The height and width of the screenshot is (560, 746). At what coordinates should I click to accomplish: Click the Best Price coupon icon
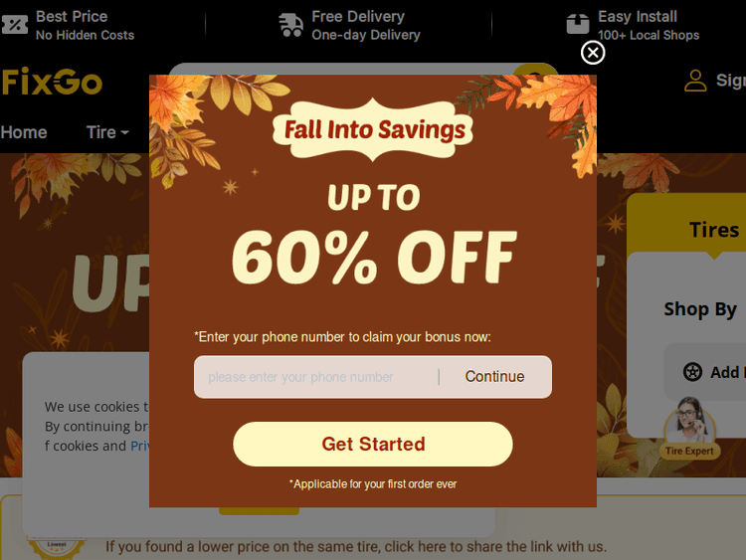pos(15,25)
